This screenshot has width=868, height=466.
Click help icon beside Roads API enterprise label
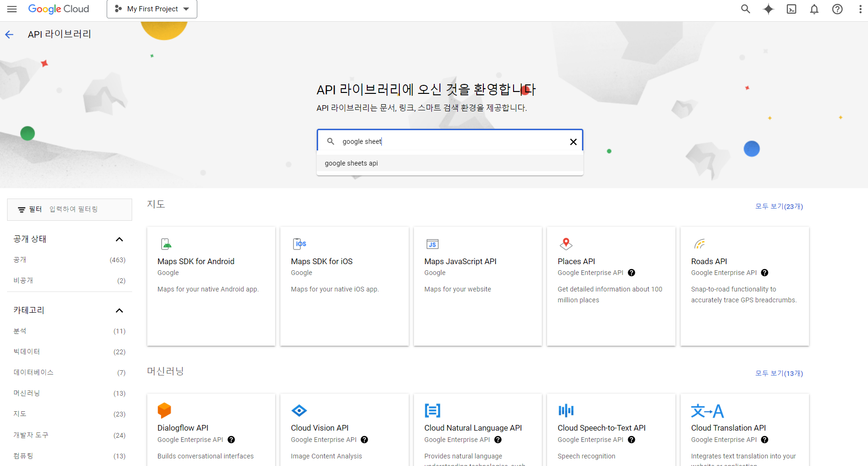[x=765, y=273]
